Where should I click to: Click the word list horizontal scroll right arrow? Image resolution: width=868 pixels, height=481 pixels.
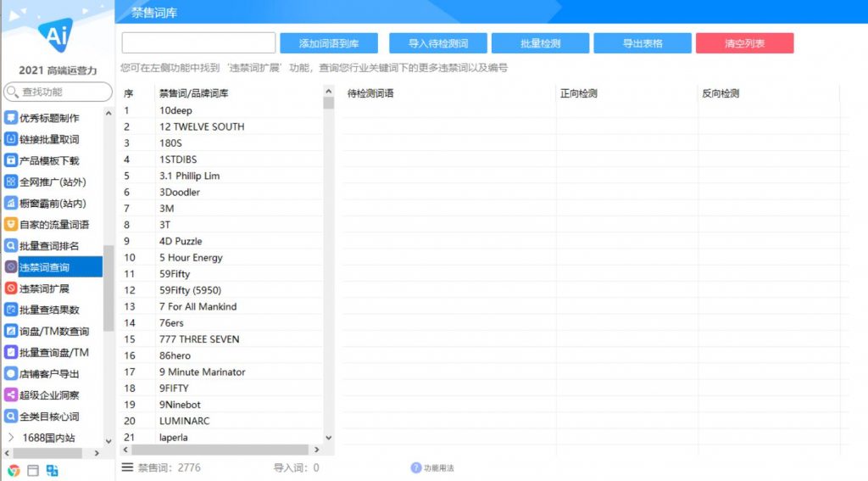[x=317, y=450]
